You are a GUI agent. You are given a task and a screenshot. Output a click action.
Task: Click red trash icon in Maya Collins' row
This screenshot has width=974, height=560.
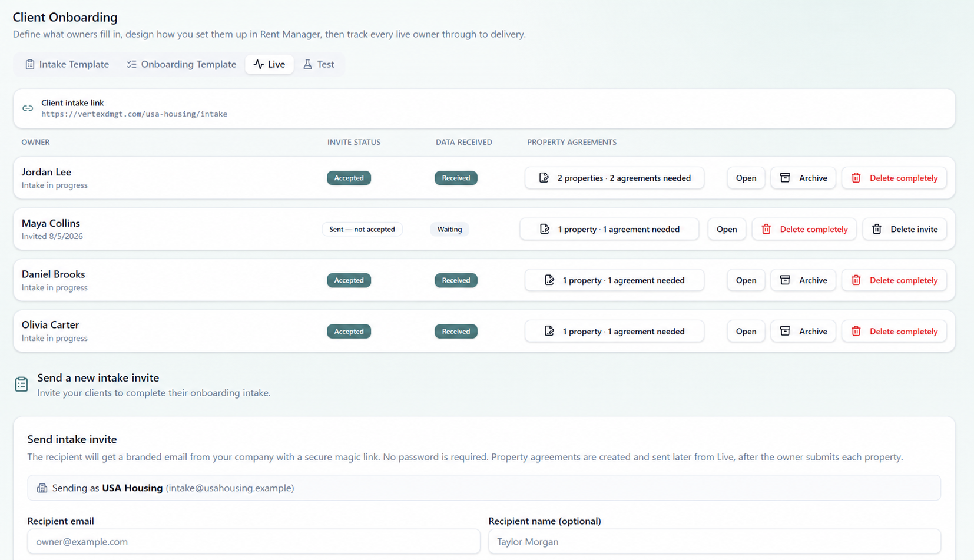[x=766, y=229]
